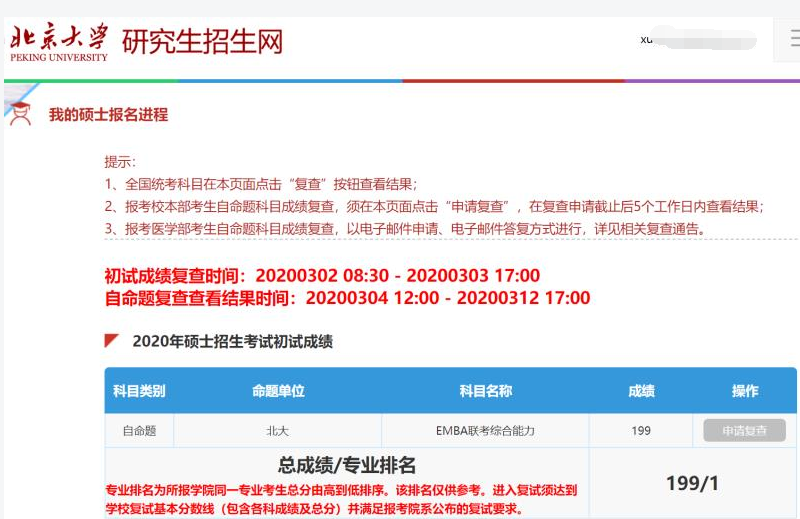The image size is (800, 519).
Task: Click the blurred username at top right
Action: pyautogui.click(x=698, y=40)
